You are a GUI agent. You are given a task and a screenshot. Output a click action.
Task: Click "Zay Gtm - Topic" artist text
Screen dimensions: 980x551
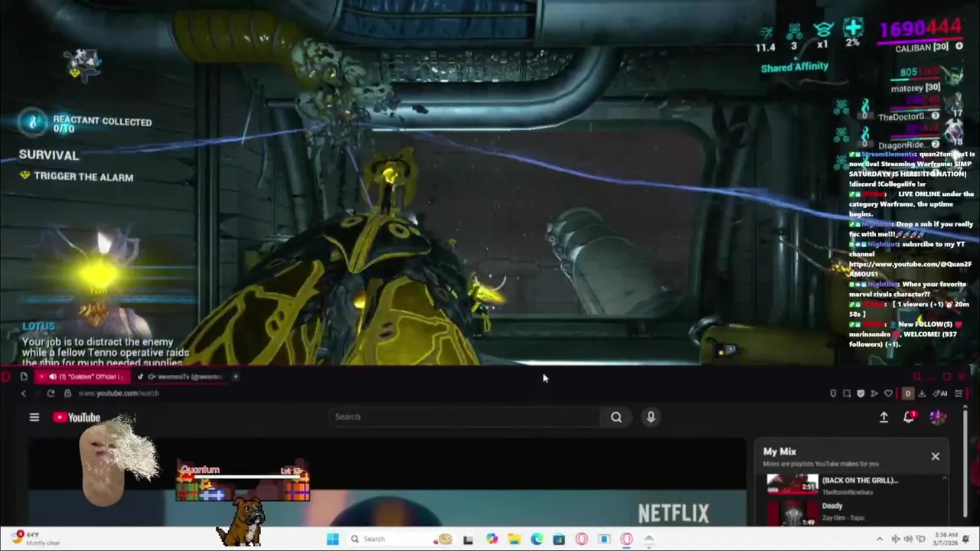point(844,518)
